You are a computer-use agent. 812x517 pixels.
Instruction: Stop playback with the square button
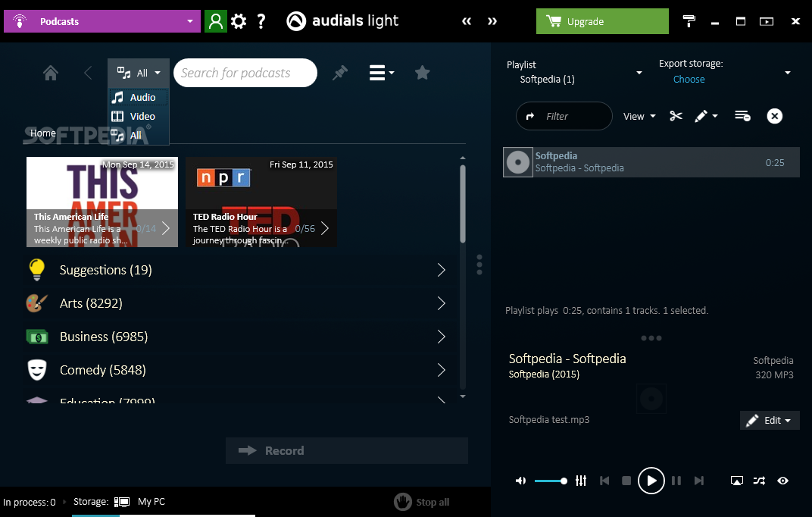[626, 481]
